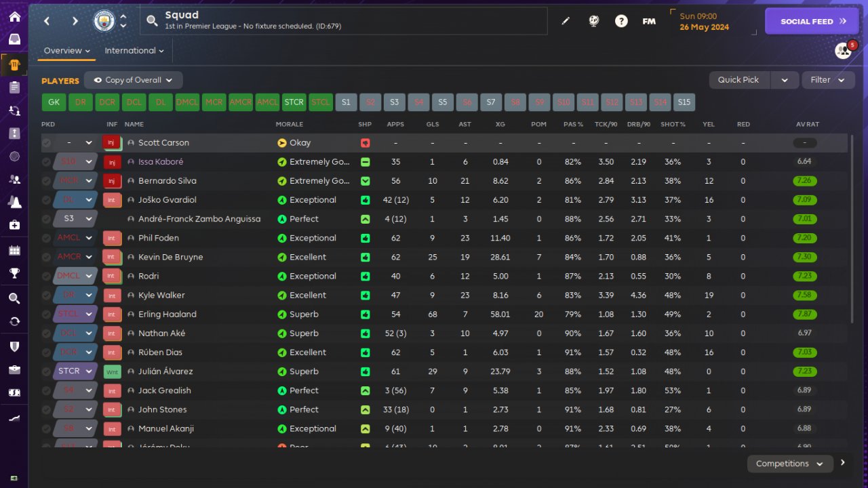Sort by the XG column header
868x488 pixels.
[500, 125]
